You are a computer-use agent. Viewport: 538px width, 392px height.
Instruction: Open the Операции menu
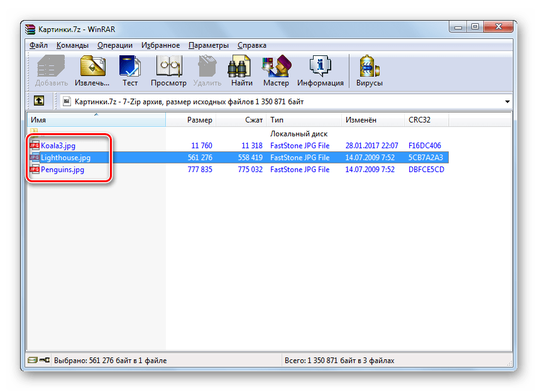click(x=115, y=45)
